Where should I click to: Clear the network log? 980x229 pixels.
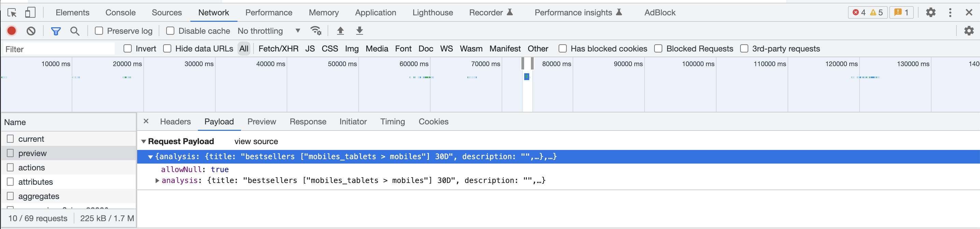pyautogui.click(x=31, y=31)
